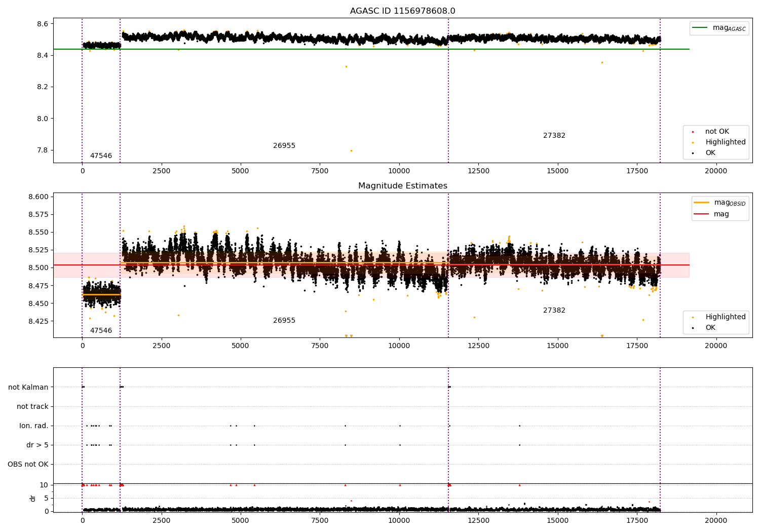Click the red dot marker beside 'not OK' in the legend

tap(693, 132)
